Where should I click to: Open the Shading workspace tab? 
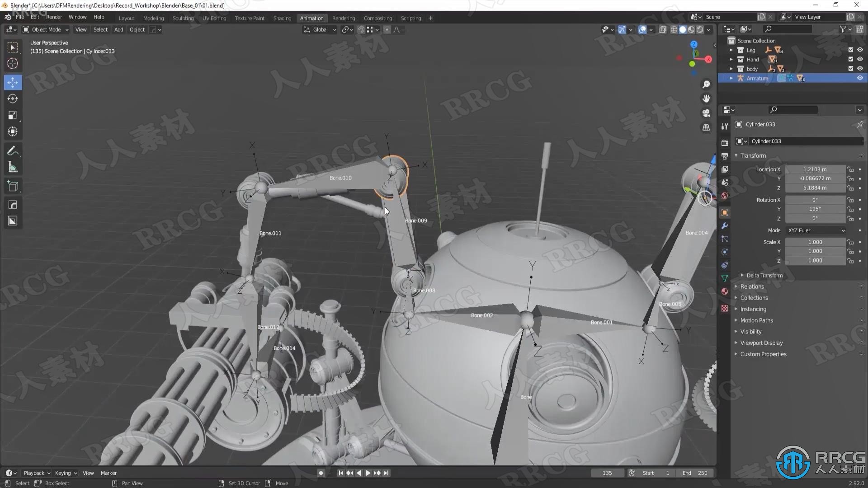pyautogui.click(x=282, y=18)
